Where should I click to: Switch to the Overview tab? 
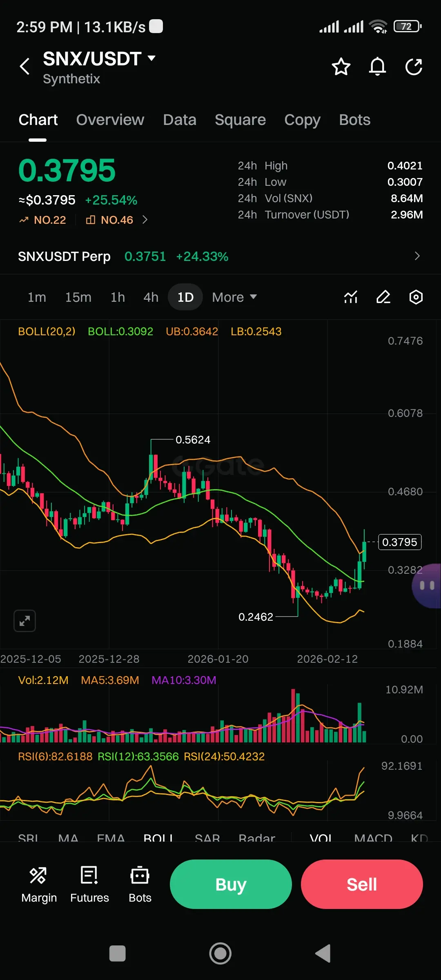pos(110,120)
